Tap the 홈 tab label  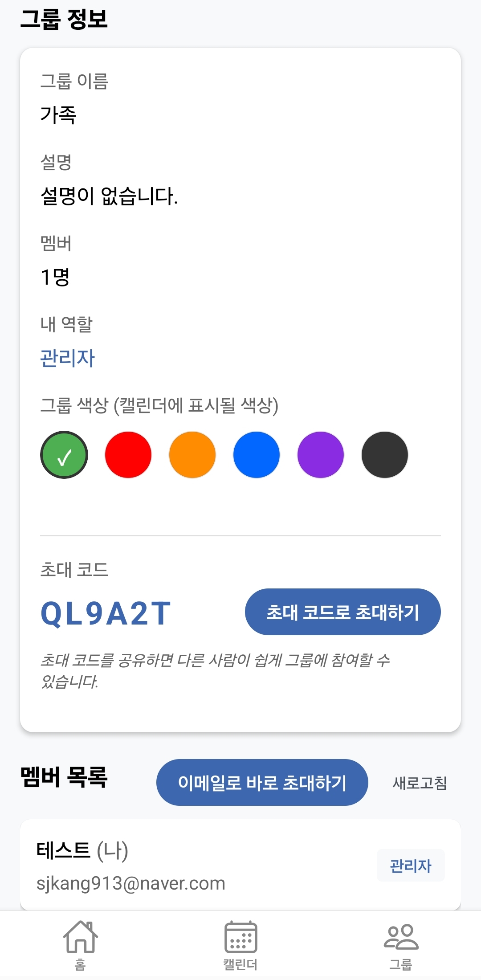click(80, 965)
